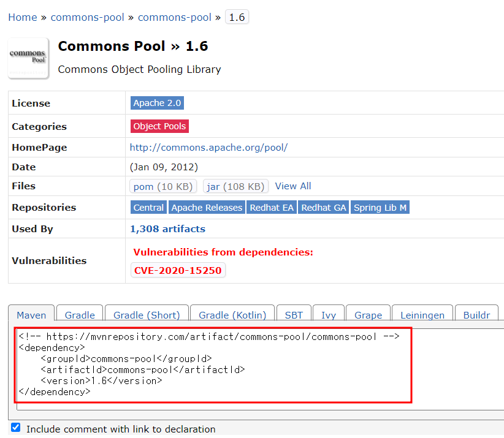The width and height of the screenshot is (504, 438).
Task: Navigate to Home via breadcrumb
Action: [23, 17]
